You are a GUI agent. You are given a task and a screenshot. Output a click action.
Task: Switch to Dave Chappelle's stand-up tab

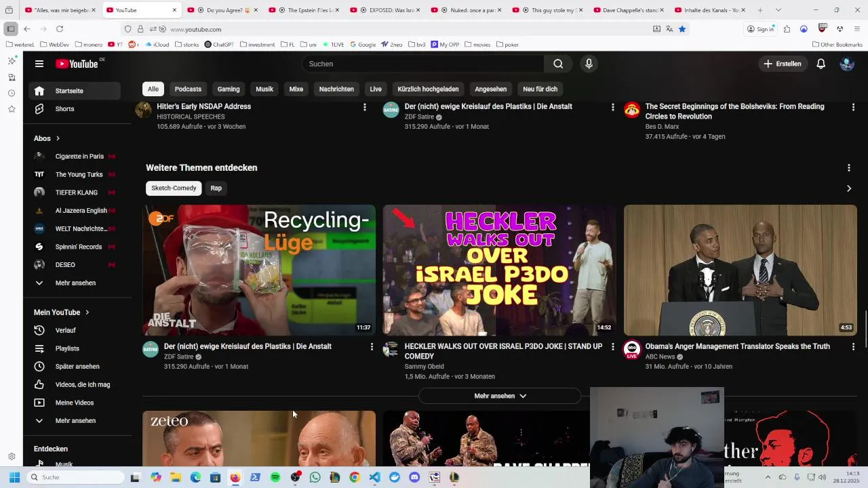click(630, 10)
